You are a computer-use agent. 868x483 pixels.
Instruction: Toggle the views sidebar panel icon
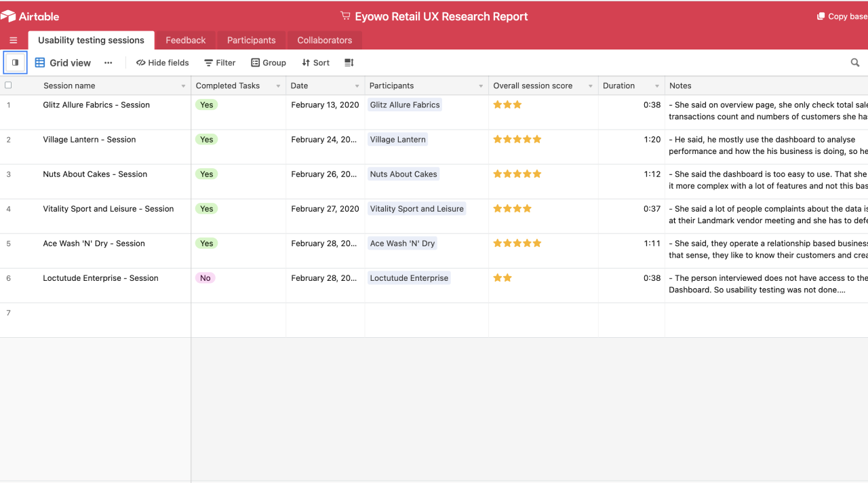tap(15, 62)
